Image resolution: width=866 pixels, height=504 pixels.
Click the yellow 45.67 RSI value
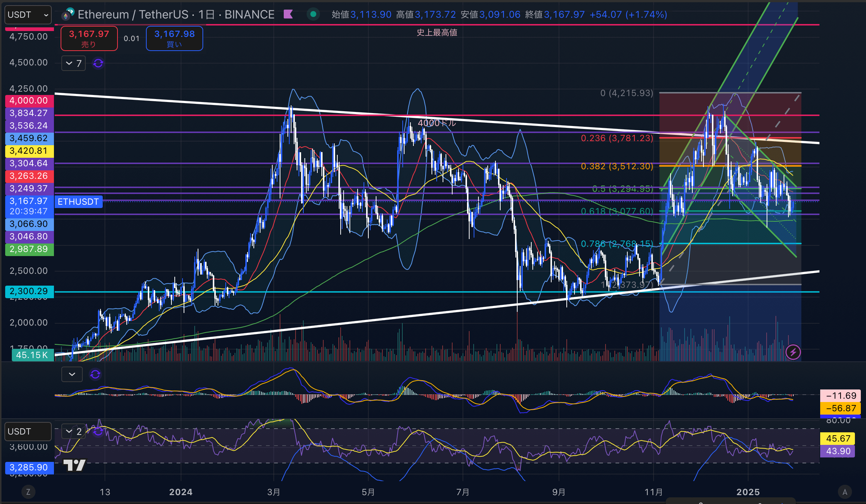(838, 439)
